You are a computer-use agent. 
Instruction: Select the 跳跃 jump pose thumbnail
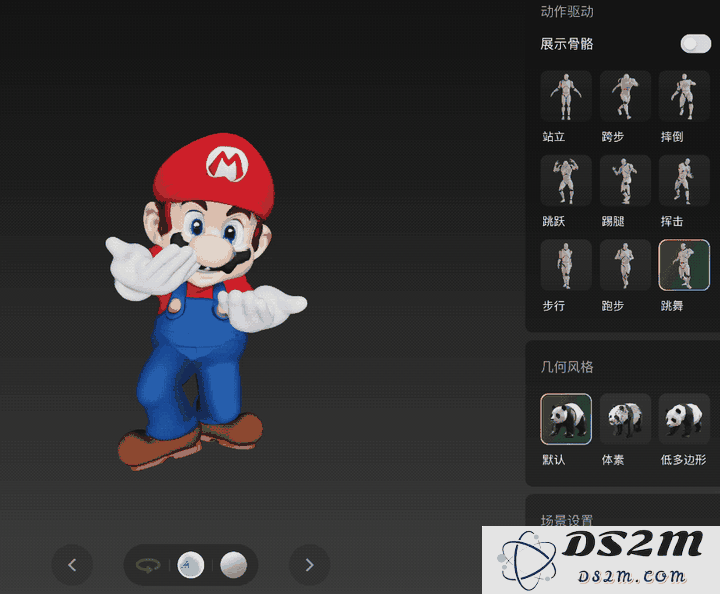[566, 180]
